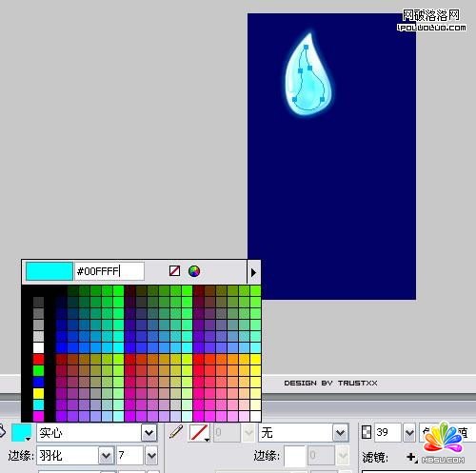Click the opacity field showing 39
The width and height of the screenshot is (476, 473).
pyautogui.click(x=387, y=432)
